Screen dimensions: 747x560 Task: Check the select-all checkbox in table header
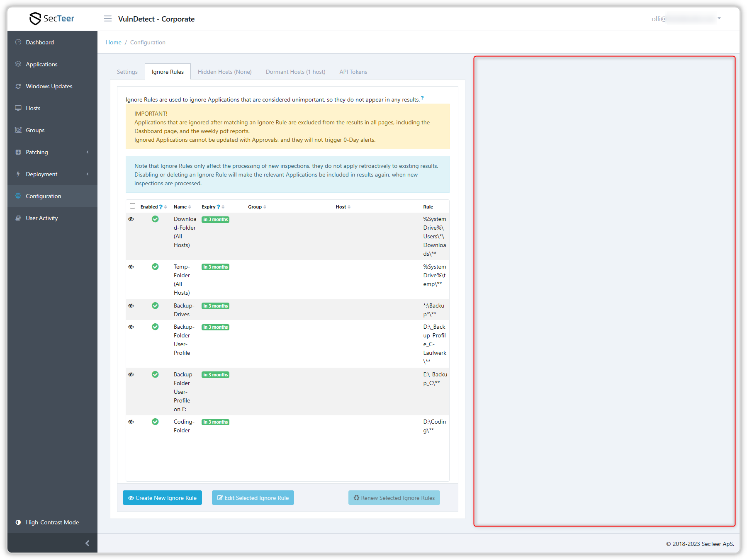click(133, 206)
